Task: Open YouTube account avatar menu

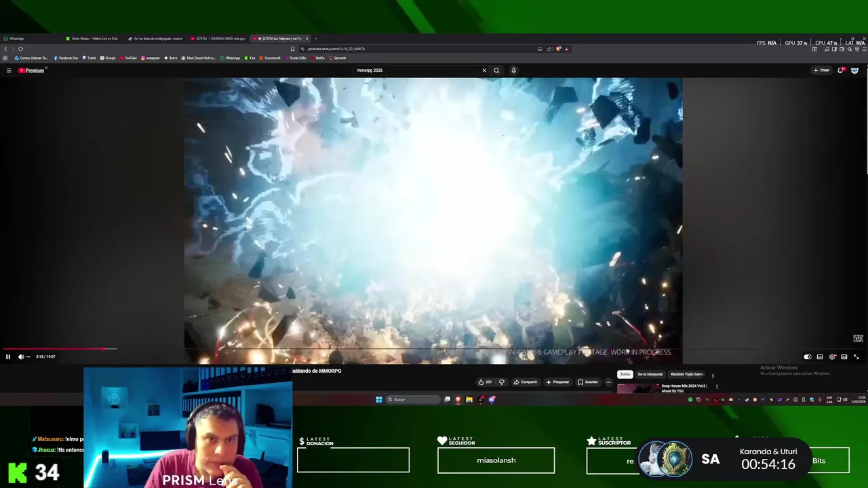Action: click(854, 70)
